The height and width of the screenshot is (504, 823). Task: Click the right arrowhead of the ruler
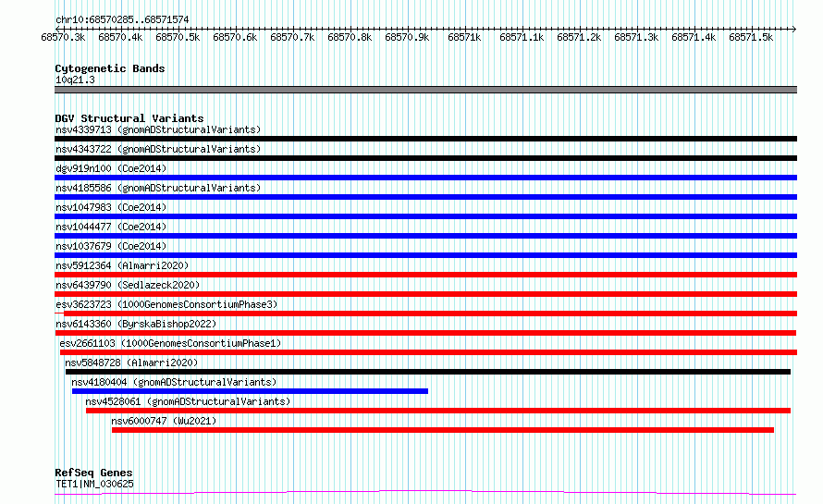(x=794, y=29)
